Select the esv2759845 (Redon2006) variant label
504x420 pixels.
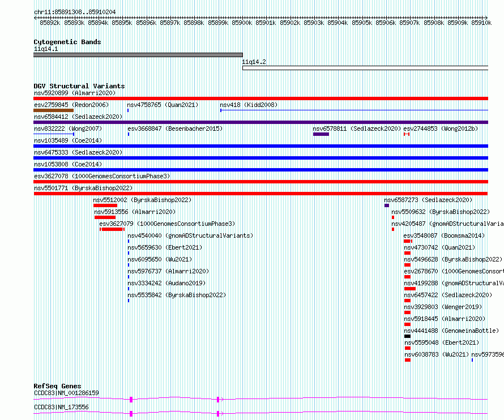coord(71,105)
